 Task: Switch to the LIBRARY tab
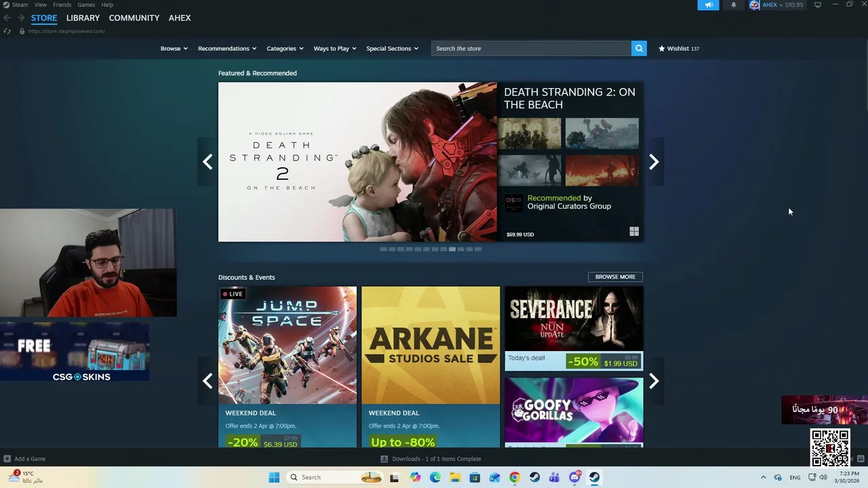tap(83, 18)
